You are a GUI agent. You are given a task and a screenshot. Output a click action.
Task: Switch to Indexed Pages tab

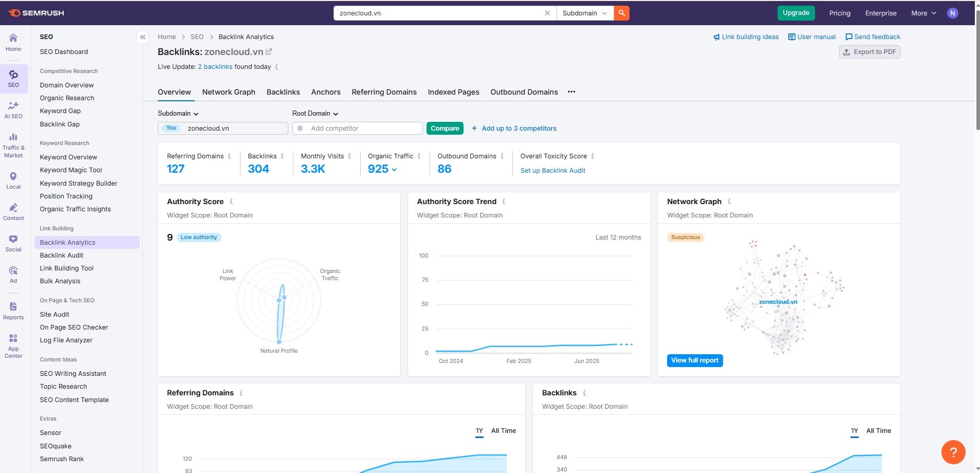[453, 92]
